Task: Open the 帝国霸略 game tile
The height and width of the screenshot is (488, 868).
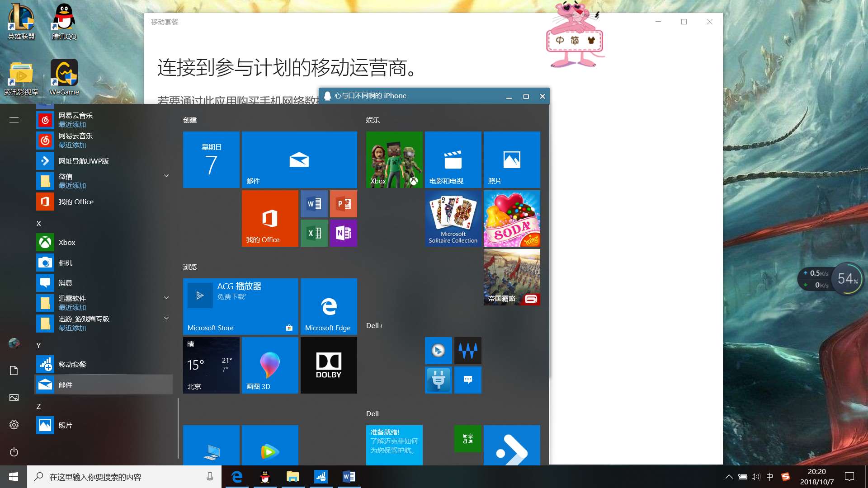Action: click(x=512, y=277)
